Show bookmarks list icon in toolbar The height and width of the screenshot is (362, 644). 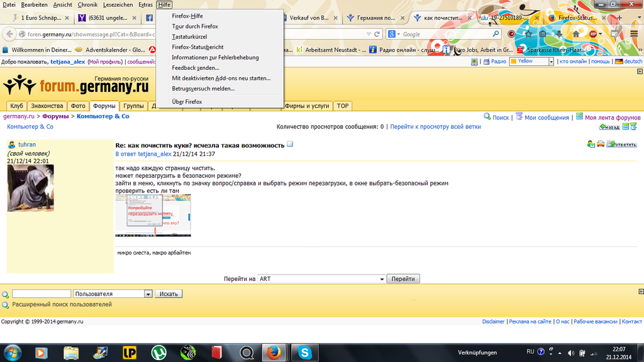[543, 34]
